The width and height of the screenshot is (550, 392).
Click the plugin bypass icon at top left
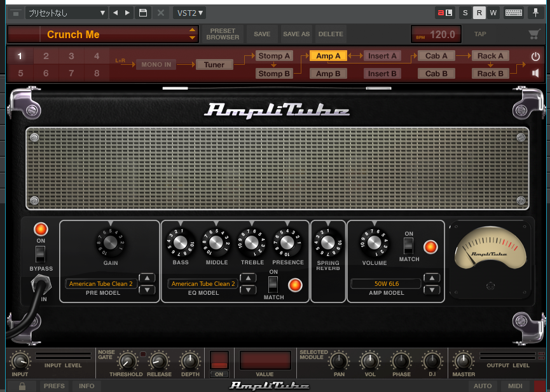[x=16, y=13]
